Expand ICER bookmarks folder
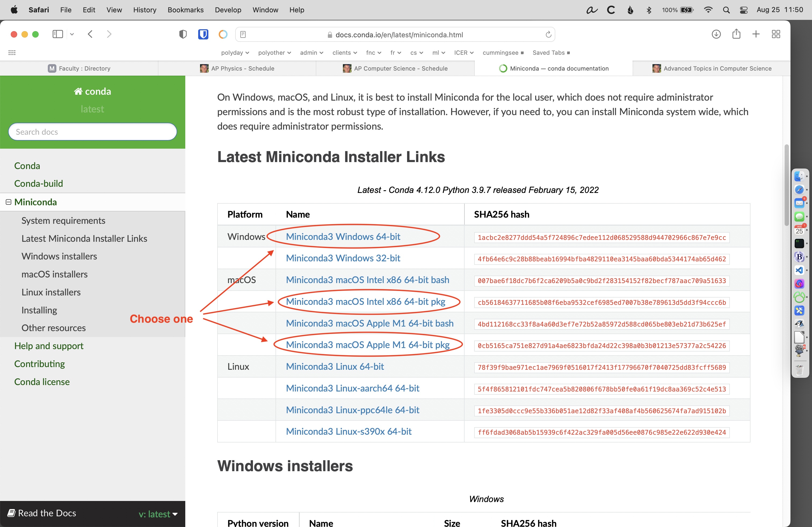 (x=464, y=53)
